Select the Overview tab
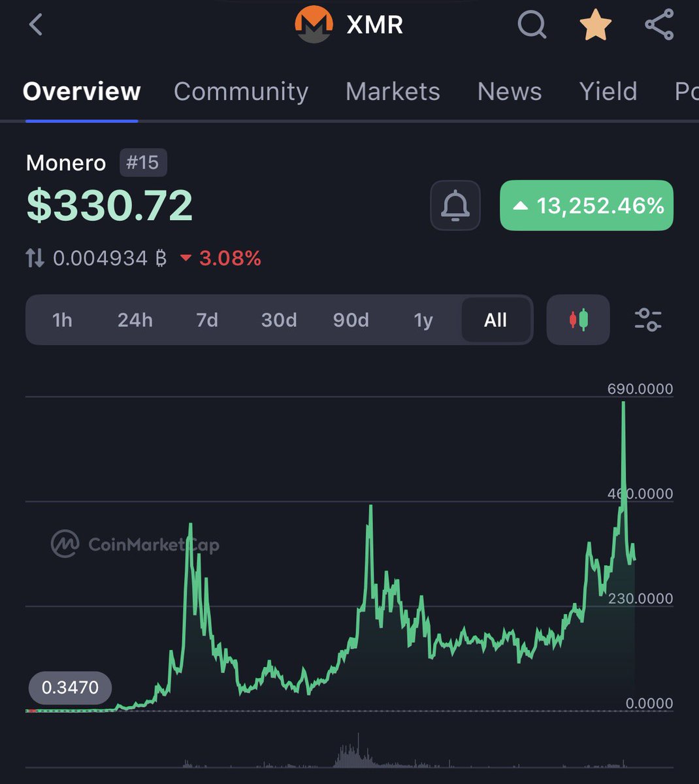The image size is (699, 784). pos(82,91)
